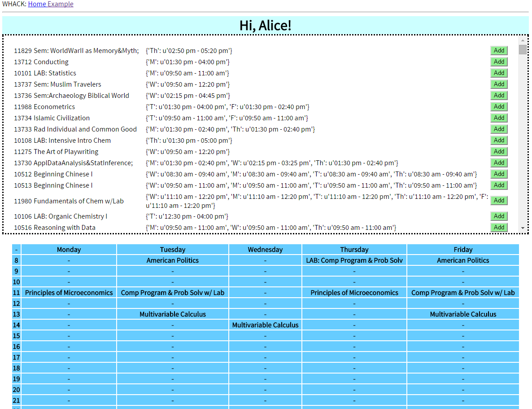This screenshot has height=409, width=532.
Task: Click Tuesday's Multivariable Calculus cell
Action: [173, 314]
